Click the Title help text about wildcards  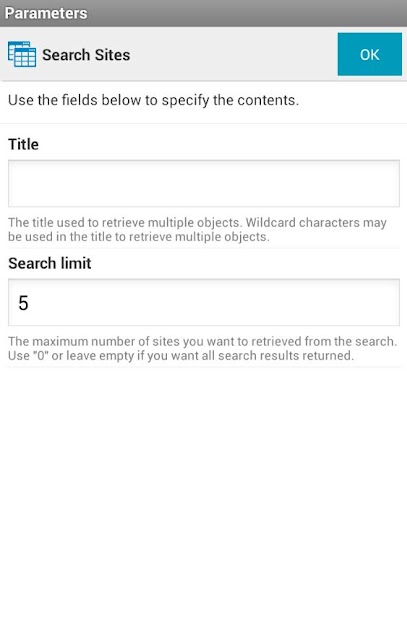197,229
